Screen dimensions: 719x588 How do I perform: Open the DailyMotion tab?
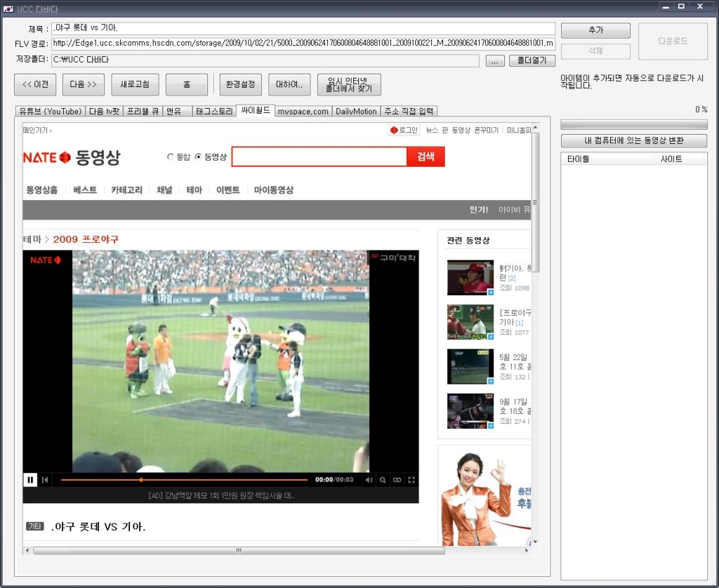(356, 112)
